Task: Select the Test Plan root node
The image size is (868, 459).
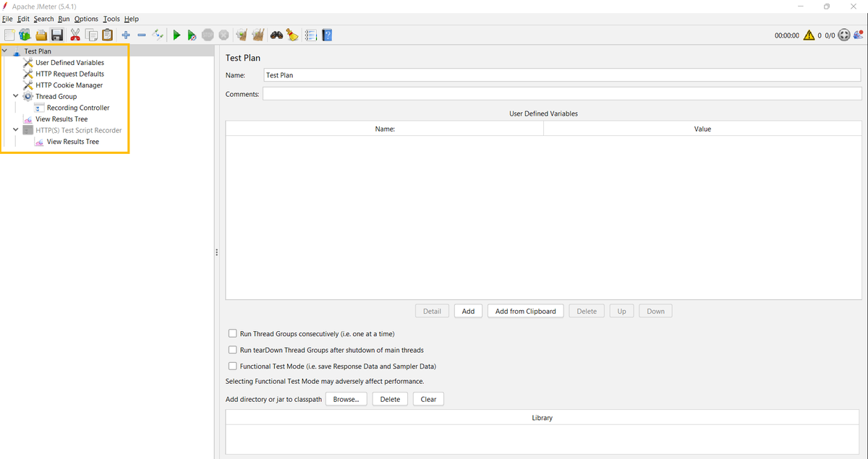Action: pyautogui.click(x=38, y=51)
